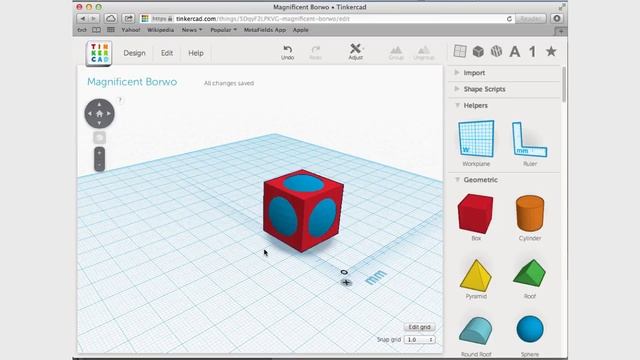Open the Apple bookmark
The height and width of the screenshot is (360, 640).
(x=300, y=30)
